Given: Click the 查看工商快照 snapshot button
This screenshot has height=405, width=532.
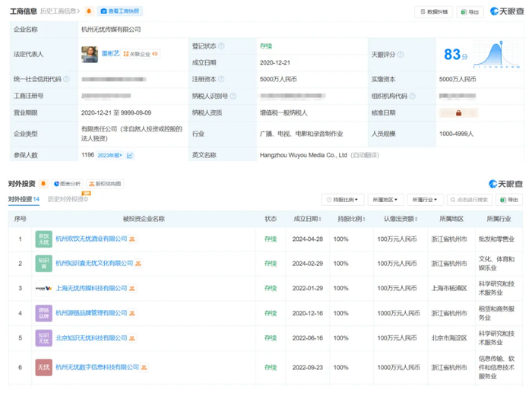Looking at the screenshot, I should tap(121, 11).
